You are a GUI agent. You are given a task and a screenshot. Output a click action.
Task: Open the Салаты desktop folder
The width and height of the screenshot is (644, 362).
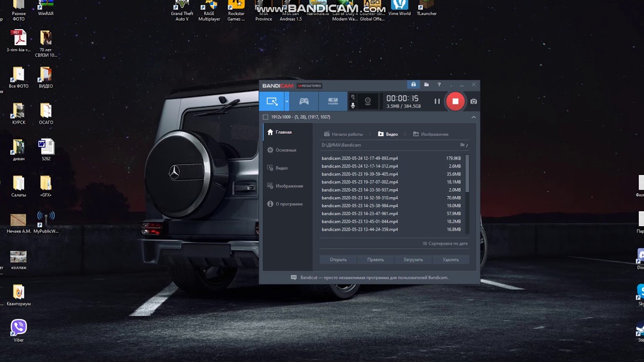tap(19, 186)
